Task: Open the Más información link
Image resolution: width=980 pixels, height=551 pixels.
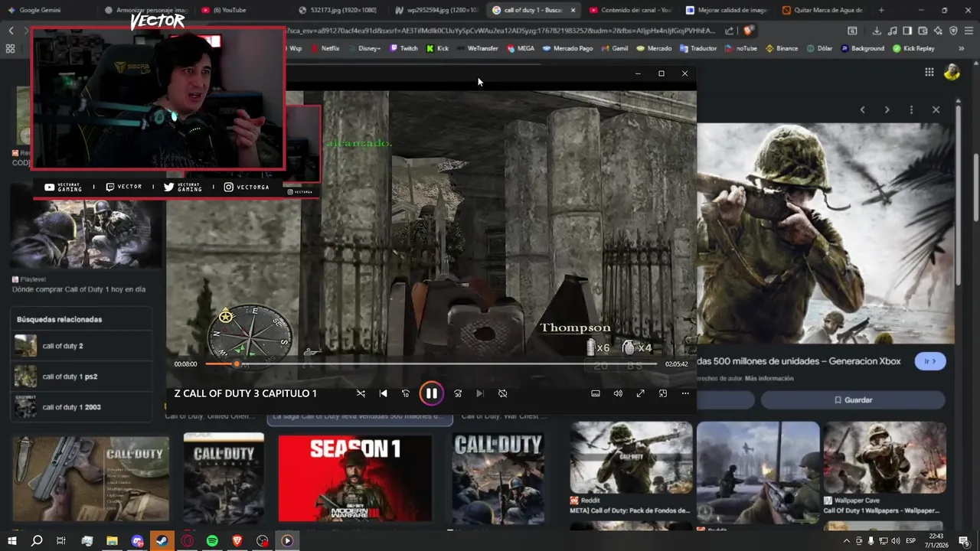Action: point(769,378)
